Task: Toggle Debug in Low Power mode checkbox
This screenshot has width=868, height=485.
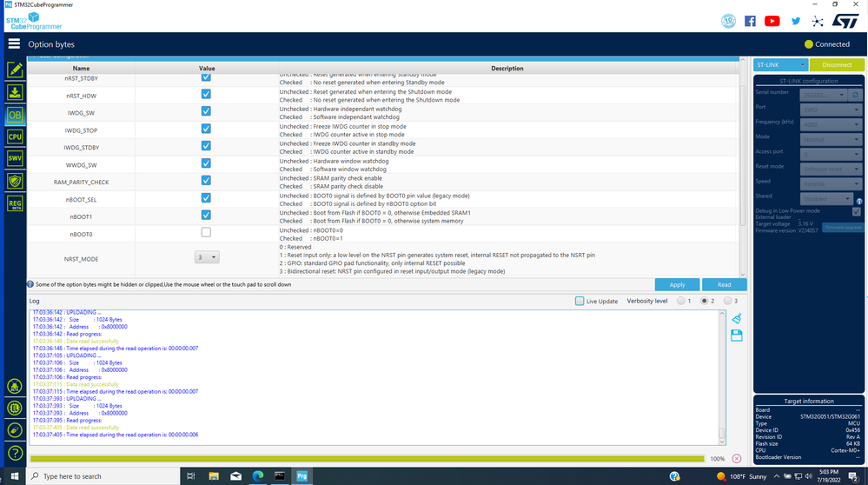Action: coord(857,211)
